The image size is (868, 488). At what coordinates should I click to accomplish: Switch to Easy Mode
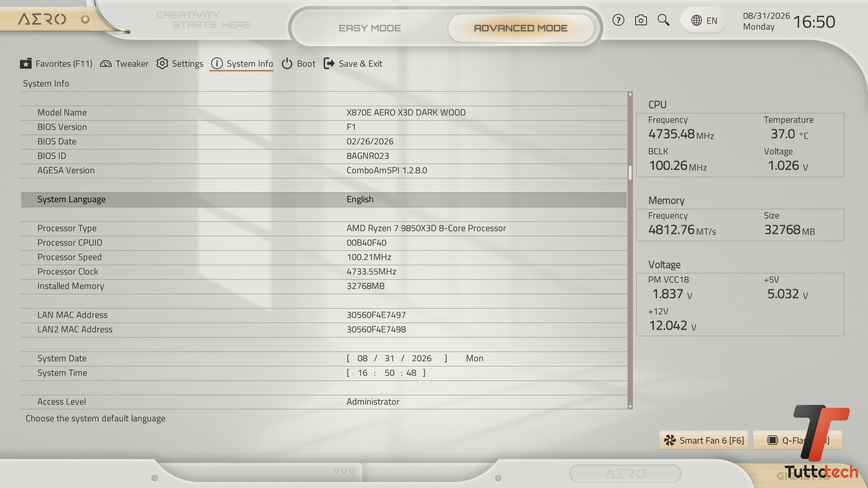point(370,28)
